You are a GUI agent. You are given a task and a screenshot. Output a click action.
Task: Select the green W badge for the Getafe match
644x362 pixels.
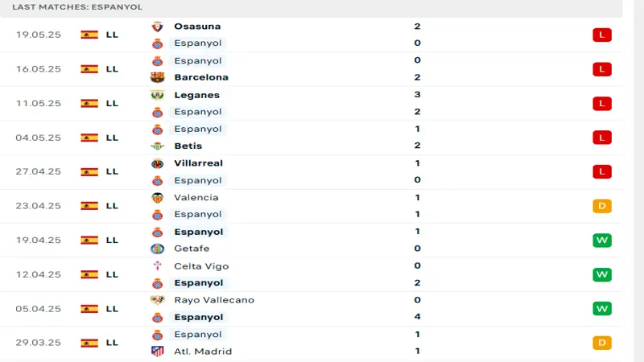602,240
